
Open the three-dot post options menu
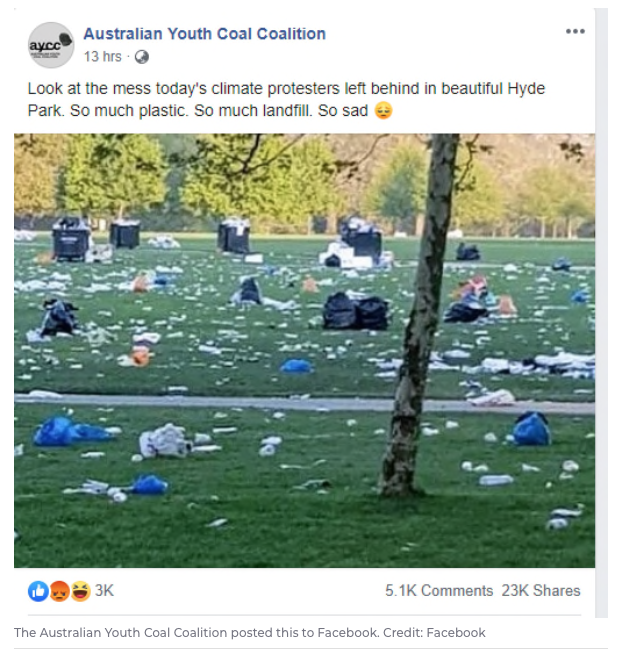575,31
